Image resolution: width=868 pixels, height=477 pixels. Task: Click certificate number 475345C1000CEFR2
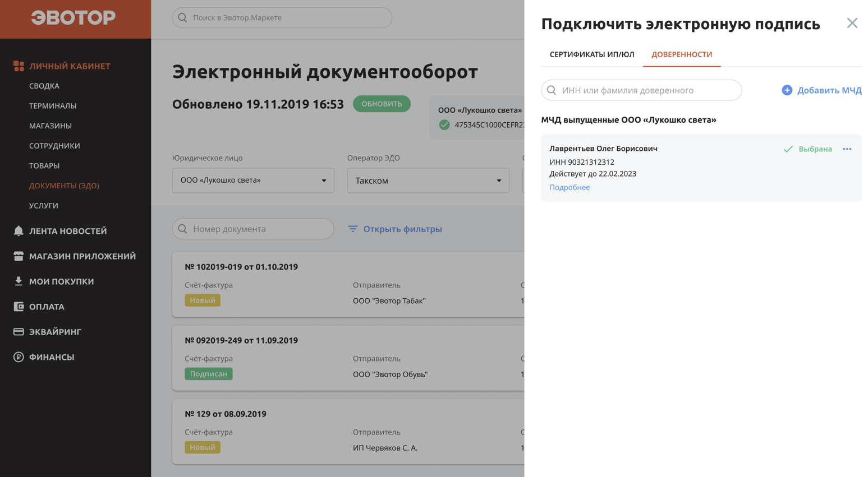489,125
